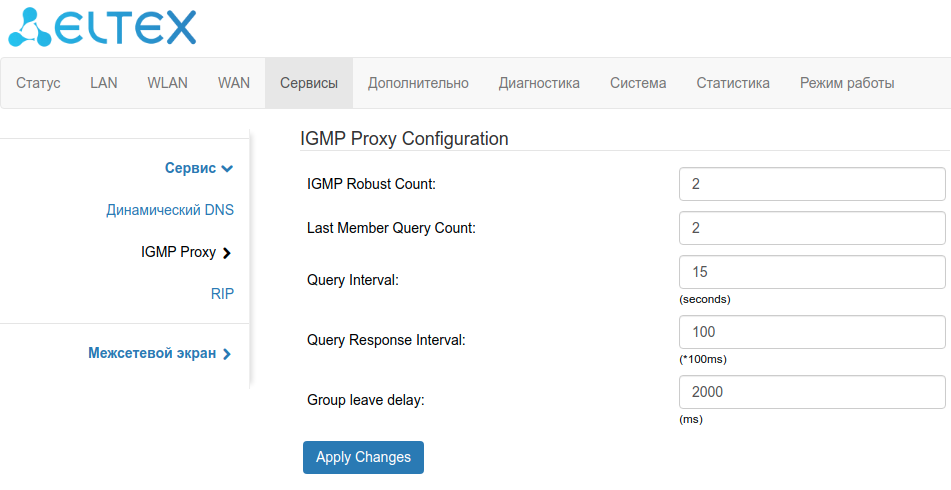Open the Режим работы tab
Image resolution: width=951 pixels, height=490 pixels.
[x=847, y=83]
